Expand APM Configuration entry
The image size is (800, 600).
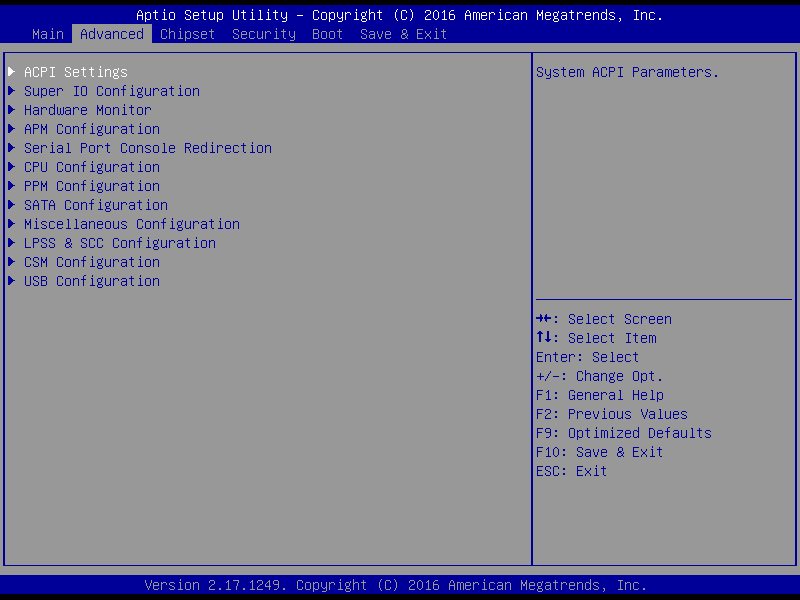tap(92, 129)
